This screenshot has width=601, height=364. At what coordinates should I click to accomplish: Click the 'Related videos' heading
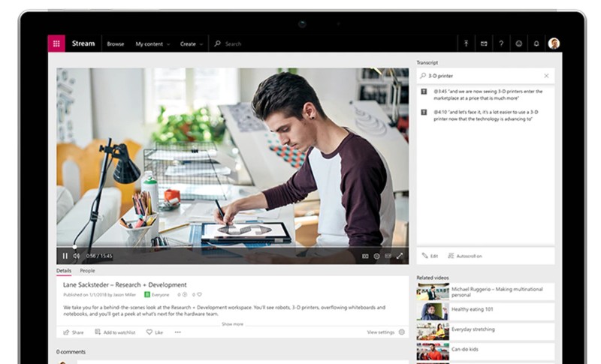tap(433, 278)
